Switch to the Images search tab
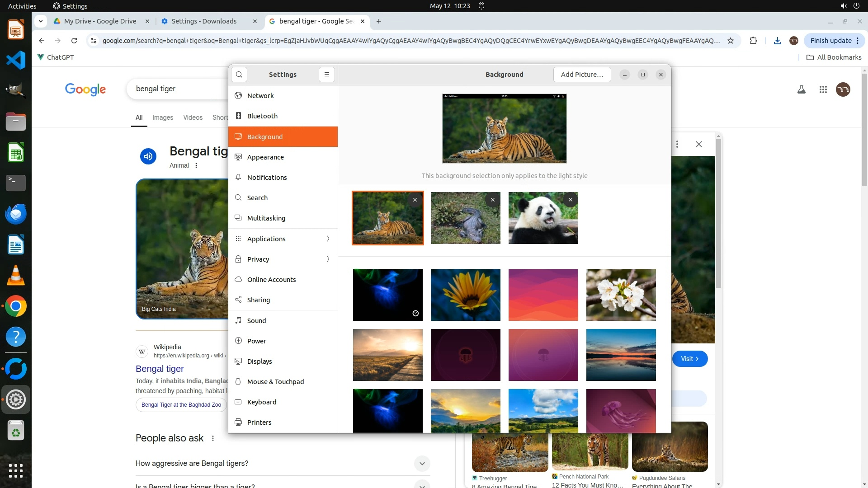 tap(163, 117)
